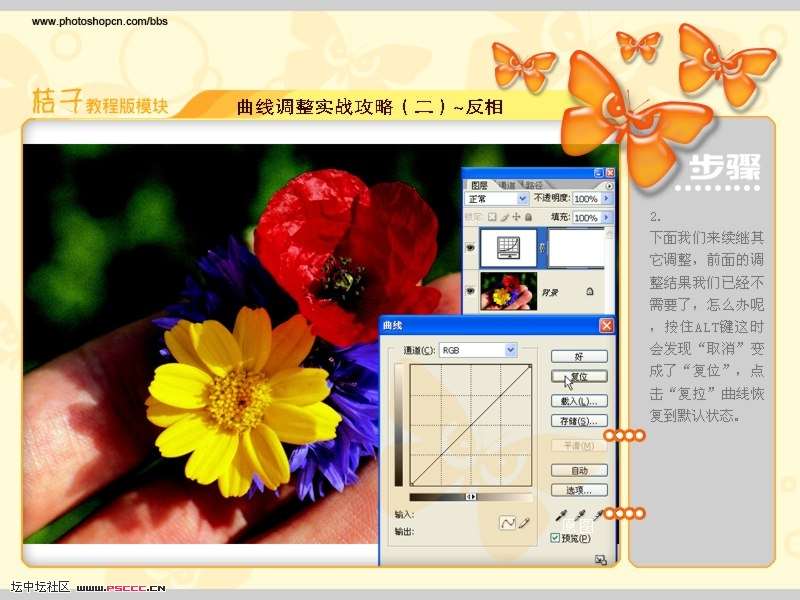Click the 复位 (Reset) button
This screenshot has height=600, width=800.
579,377
